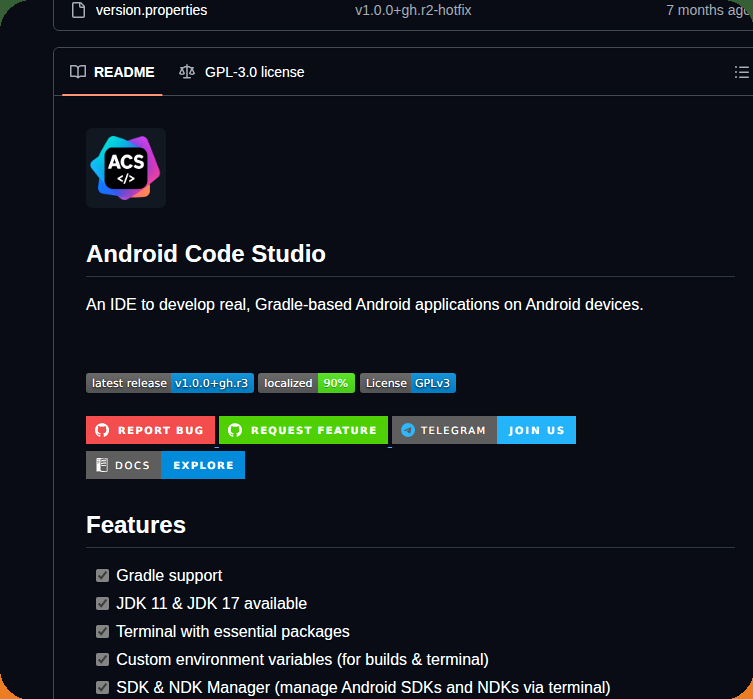Screen dimensions: 753x699
Task: Click the REQUEST FEATURE button
Action: (x=303, y=430)
